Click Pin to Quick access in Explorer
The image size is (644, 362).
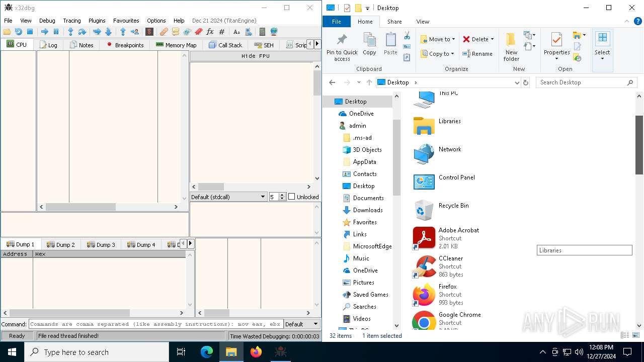pyautogui.click(x=342, y=47)
